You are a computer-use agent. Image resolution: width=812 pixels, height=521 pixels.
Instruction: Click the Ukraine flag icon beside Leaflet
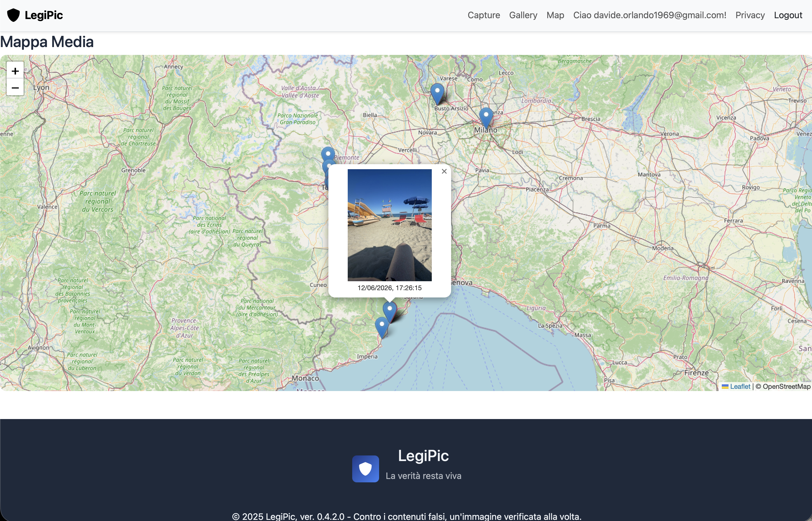pyautogui.click(x=725, y=386)
